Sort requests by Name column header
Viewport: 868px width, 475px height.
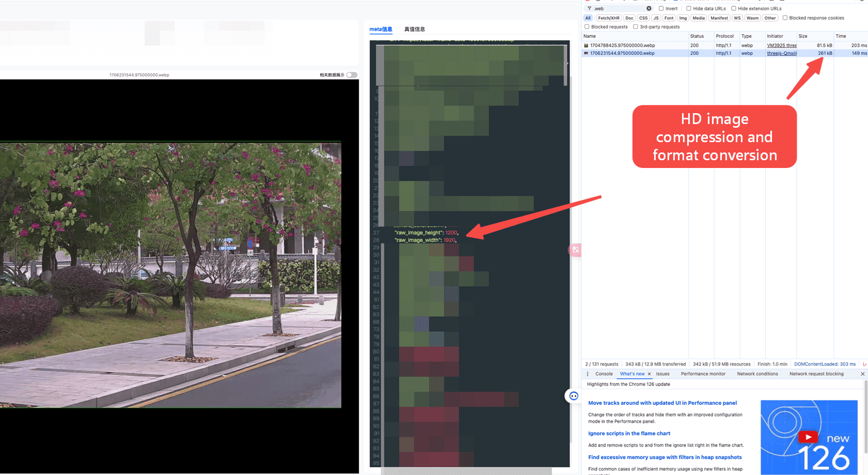tap(590, 36)
